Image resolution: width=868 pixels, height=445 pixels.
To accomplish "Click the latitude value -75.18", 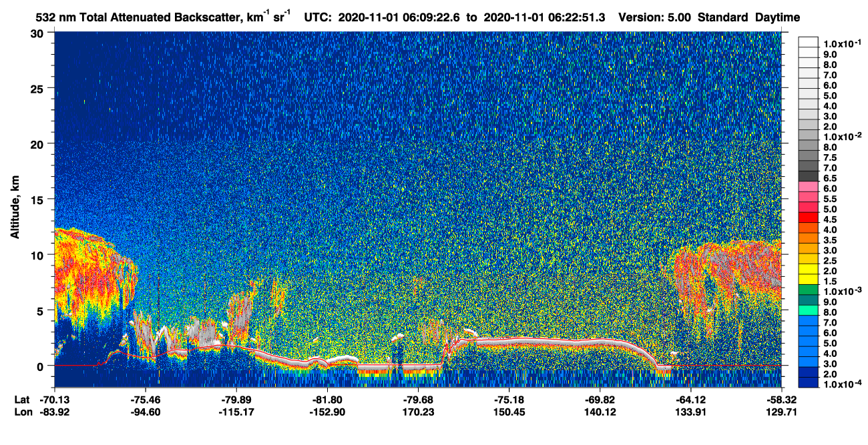I will (509, 400).
